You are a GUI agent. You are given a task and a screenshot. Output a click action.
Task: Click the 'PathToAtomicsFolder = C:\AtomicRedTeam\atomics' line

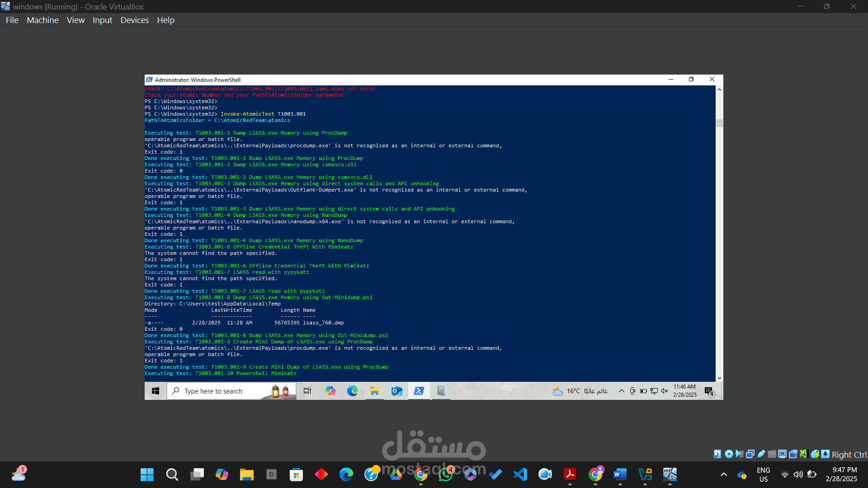tap(217, 120)
